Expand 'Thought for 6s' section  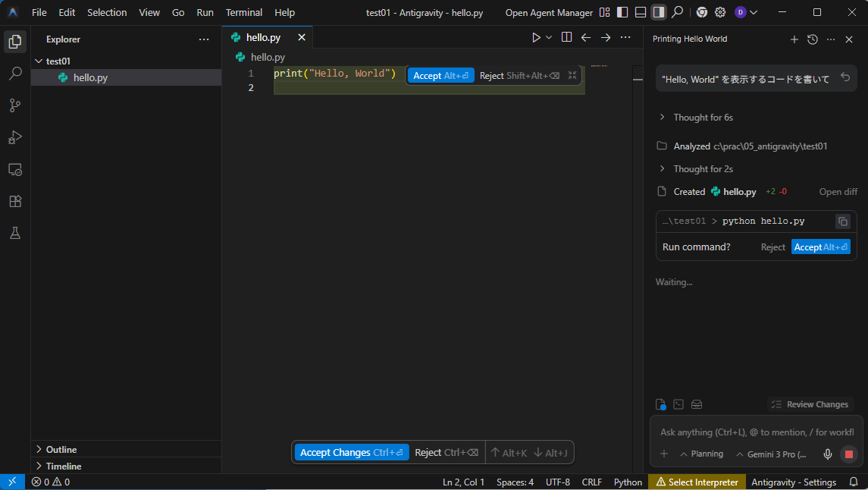696,118
